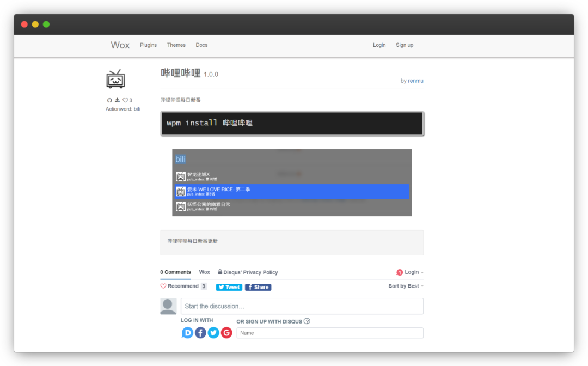Open the Plugins page
588x366 pixels.
click(x=149, y=45)
